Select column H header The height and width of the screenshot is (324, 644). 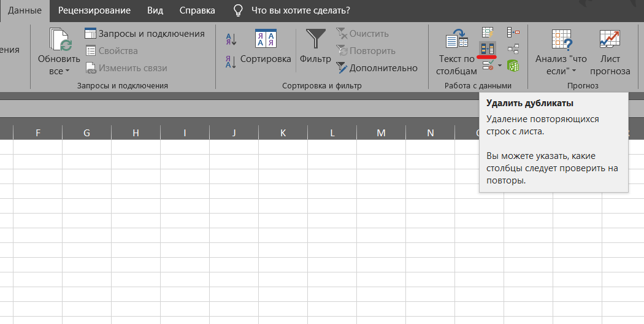[136, 133]
